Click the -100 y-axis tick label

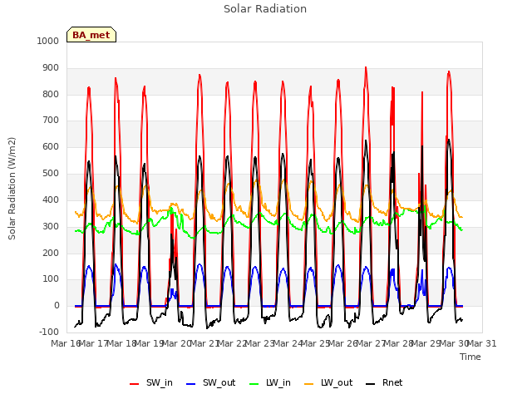pyautogui.click(x=49, y=332)
